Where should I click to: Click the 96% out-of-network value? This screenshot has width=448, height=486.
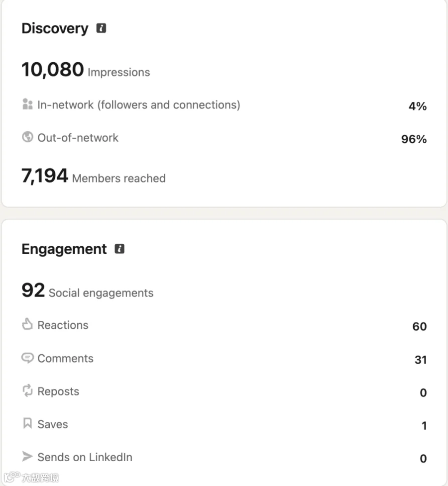click(414, 139)
